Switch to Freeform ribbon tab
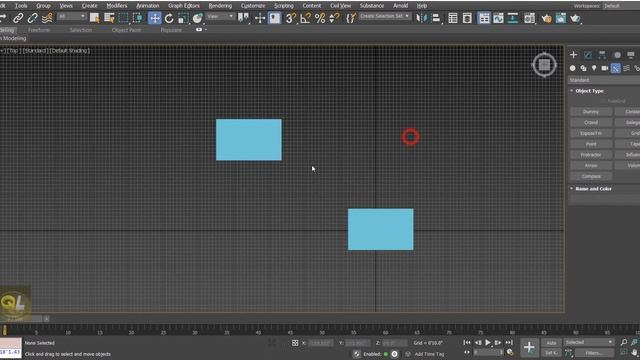 pos(39,30)
